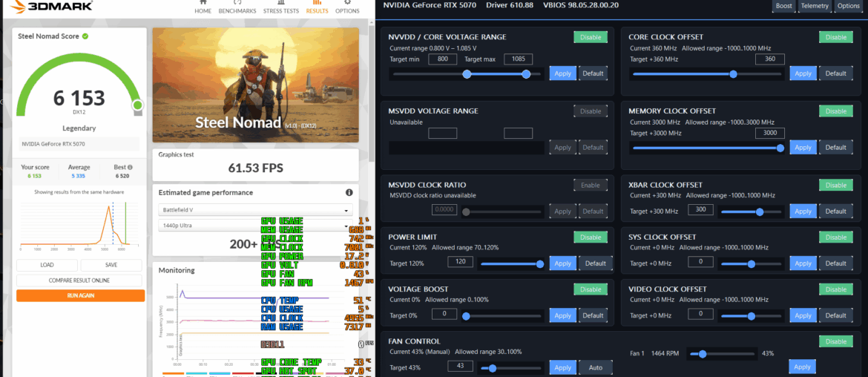The height and width of the screenshot is (377, 868).
Task: Disable the Video Clock Offset
Action: [x=836, y=289]
